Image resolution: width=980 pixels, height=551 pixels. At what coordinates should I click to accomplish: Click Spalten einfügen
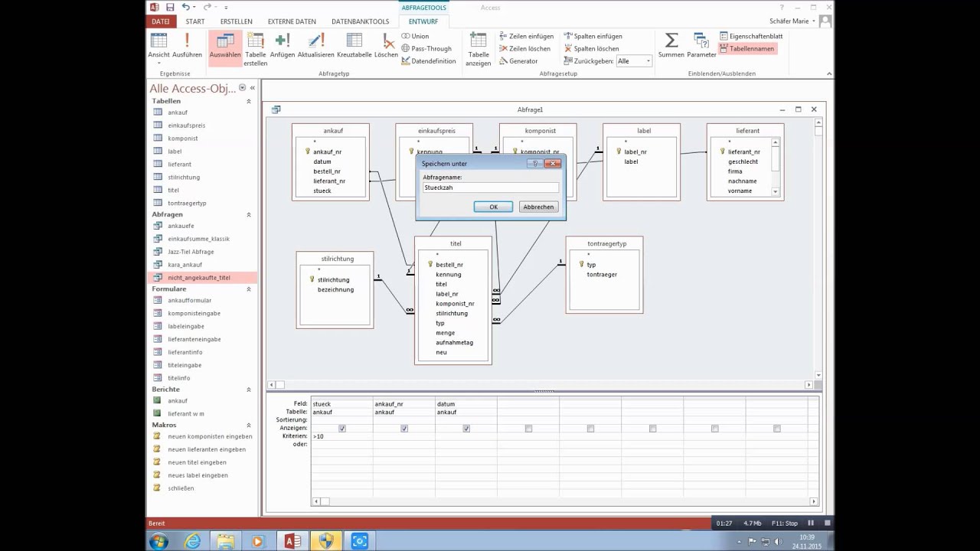coord(593,36)
